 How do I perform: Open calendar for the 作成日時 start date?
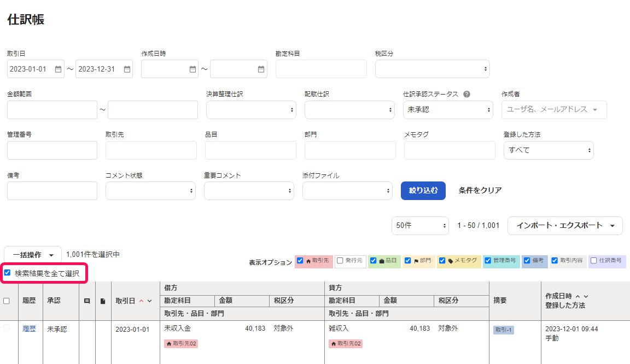pos(193,69)
